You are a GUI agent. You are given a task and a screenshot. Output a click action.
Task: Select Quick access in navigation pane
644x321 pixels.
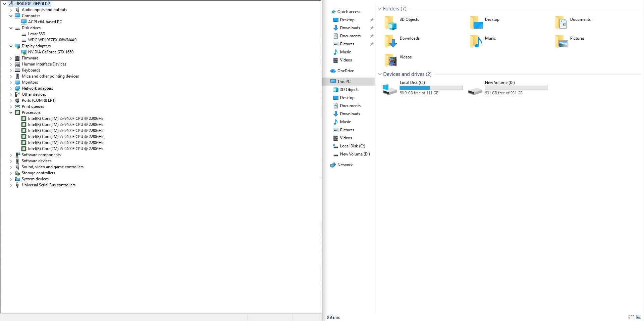click(348, 12)
